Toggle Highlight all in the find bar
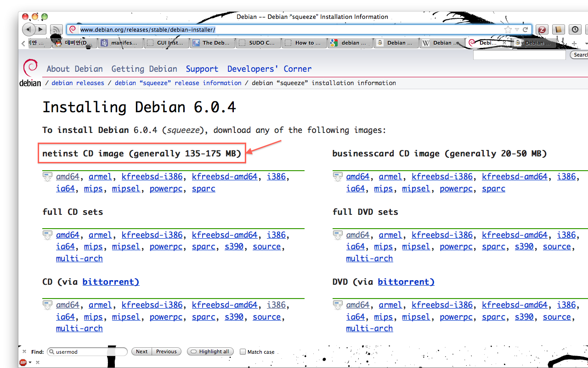The image size is (588, 368). click(210, 351)
